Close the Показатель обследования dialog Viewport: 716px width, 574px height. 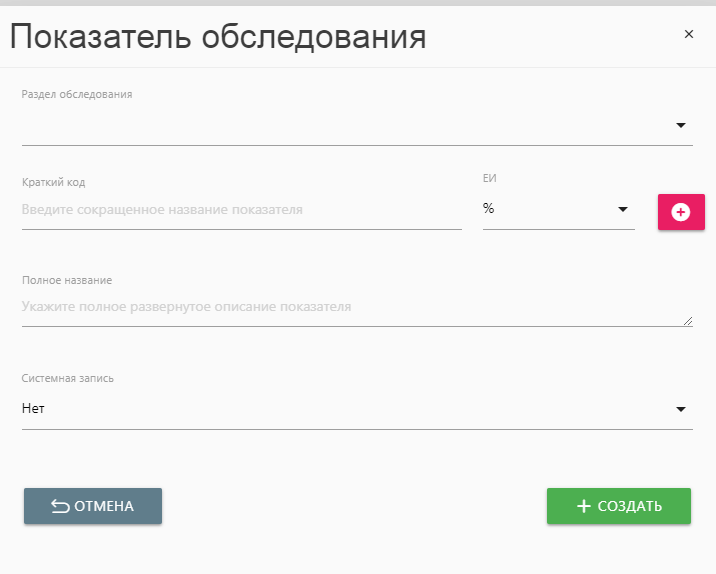click(688, 34)
